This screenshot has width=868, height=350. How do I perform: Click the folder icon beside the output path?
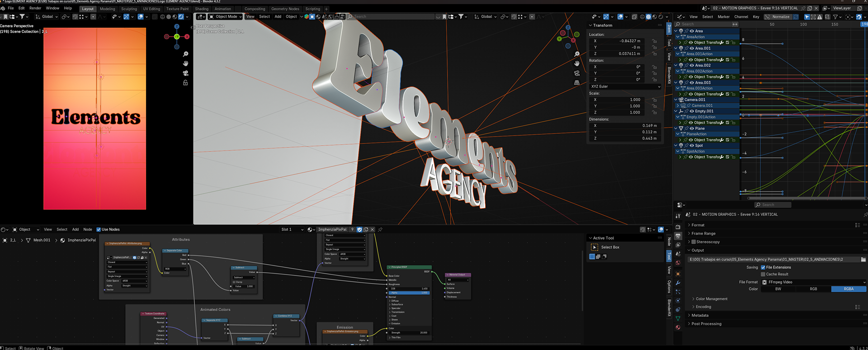[x=863, y=260]
